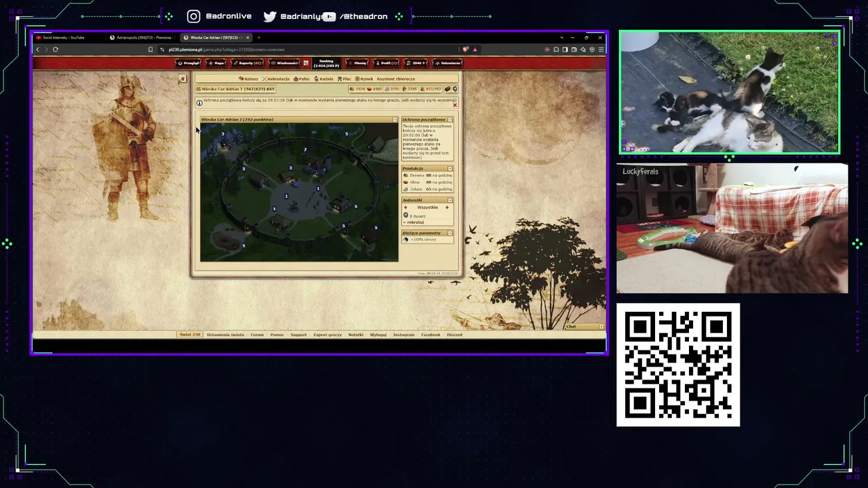Viewport: 868px width, 488px height.
Task: Go to the Pałac shortcut
Action: coord(302,79)
